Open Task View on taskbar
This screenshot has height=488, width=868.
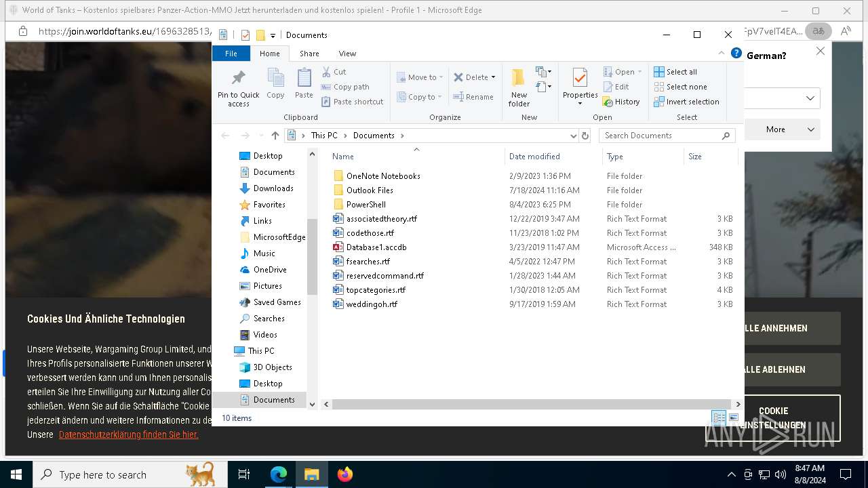coord(244,474)
